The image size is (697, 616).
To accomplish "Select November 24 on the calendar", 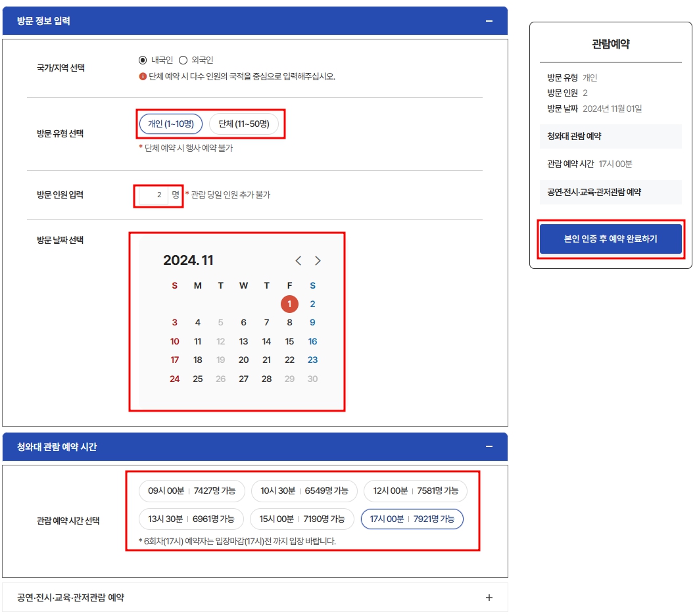I will pyautogui.click(x=175, y=379).
